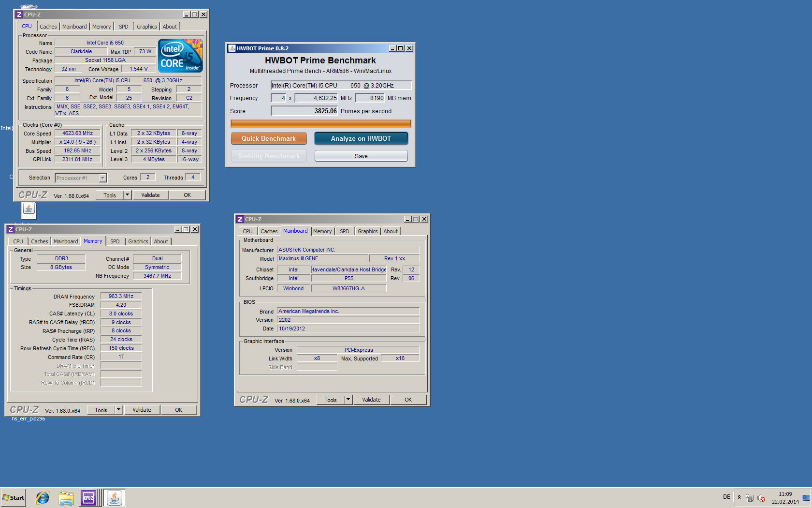812x508 pixels.
Task: Open SPD tab in top-left CPU-Z window
Action: [124, 27]
